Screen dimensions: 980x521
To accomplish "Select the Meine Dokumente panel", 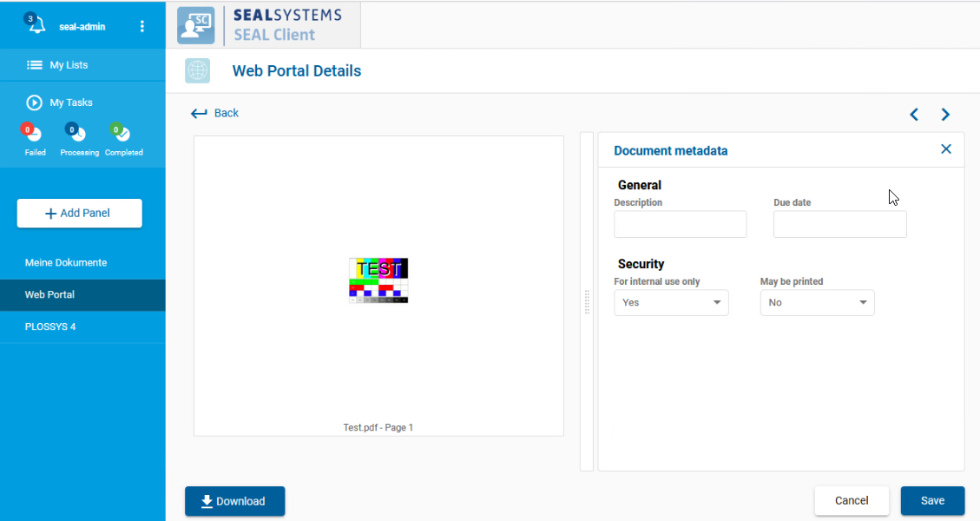I will [x=66, y=262].
